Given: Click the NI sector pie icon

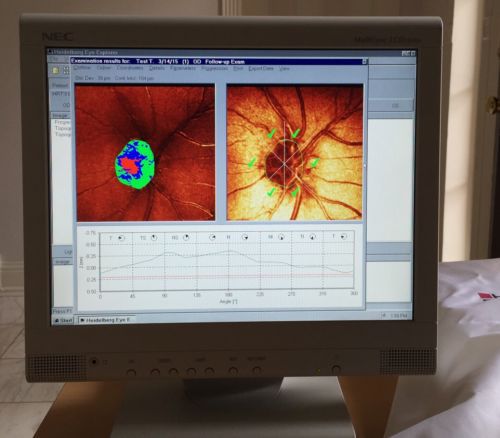Looking at the screenshot, I should coord(281,237).
